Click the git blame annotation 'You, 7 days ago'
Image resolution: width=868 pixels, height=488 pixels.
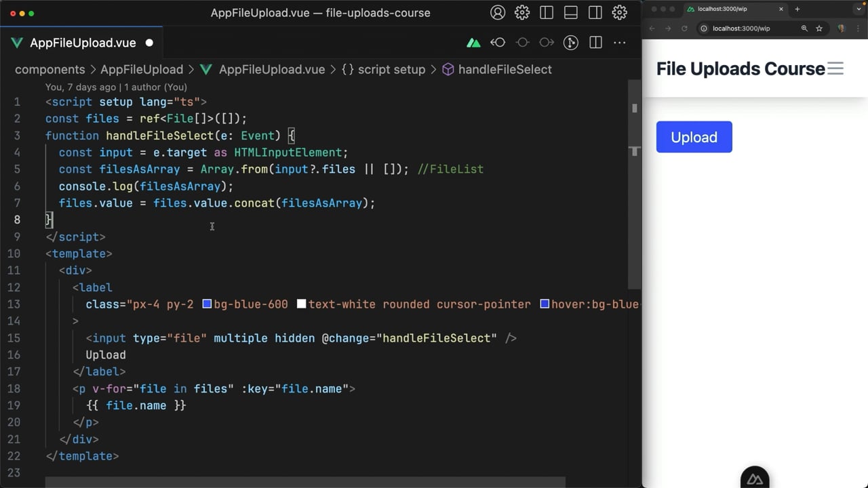coord(116,87)
